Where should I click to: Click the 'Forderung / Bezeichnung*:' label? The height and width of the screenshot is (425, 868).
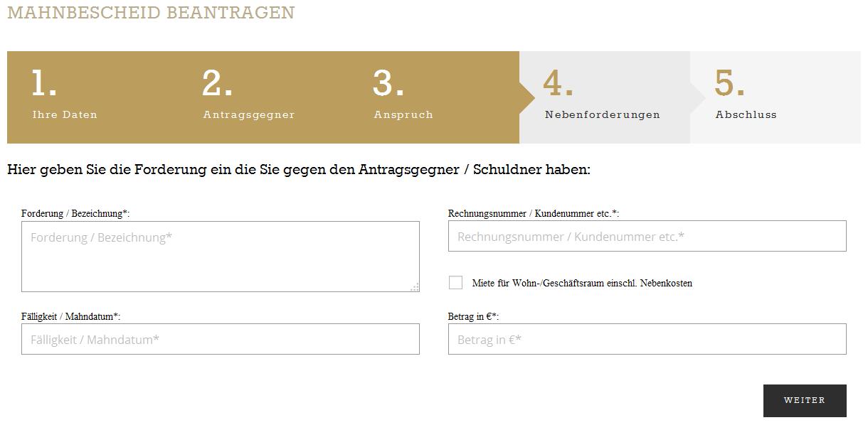point(75,213)
